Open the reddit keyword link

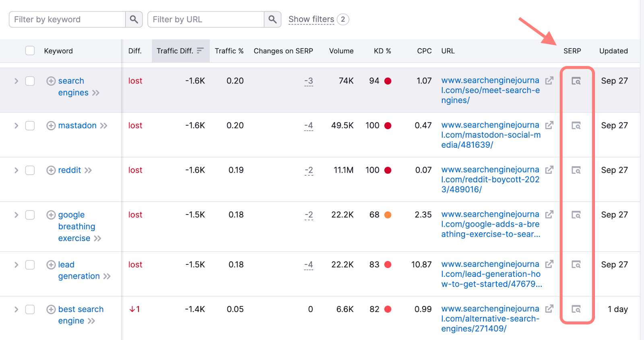point(70,170)
